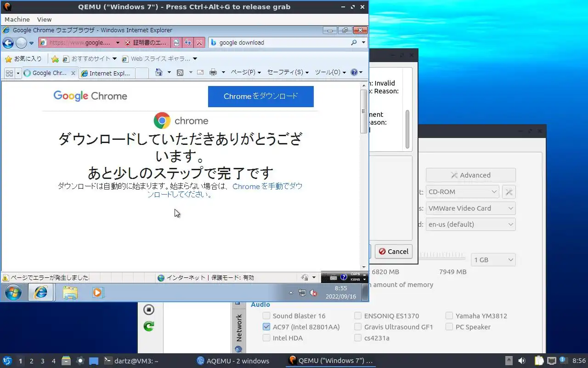Expand the print options dropdown arrow

(223, 72)
